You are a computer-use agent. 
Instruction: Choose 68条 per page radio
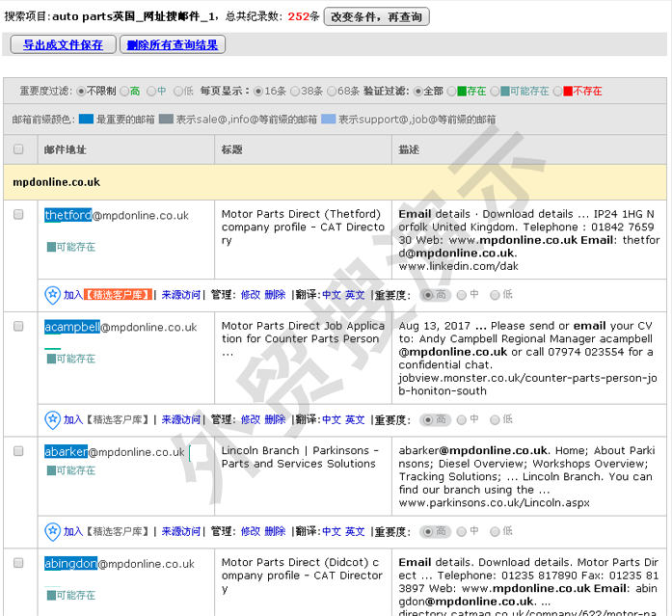pyautogui.click(x=332, y=92)
